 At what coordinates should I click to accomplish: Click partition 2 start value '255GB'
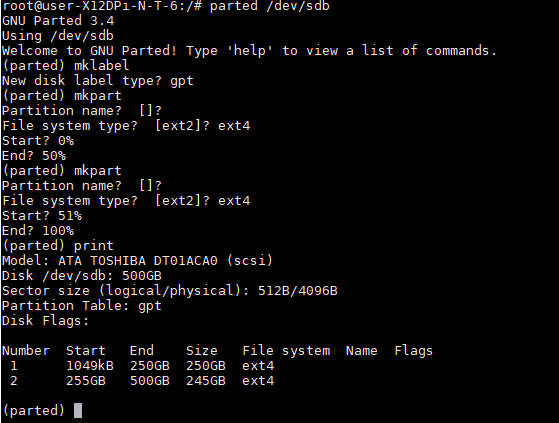pyautogui.click(x=86, y=381)
